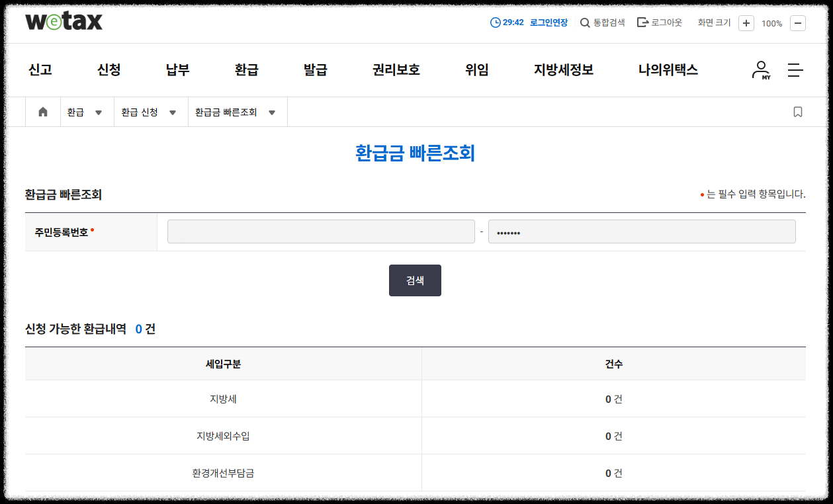This screenshot has width=833, height=504.
Task: Click the 화면 크기 label
Action: [x=714, y=22]
